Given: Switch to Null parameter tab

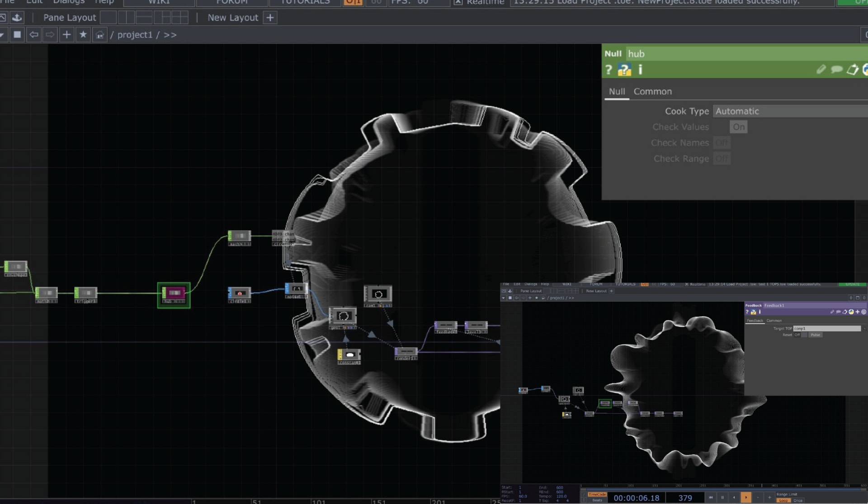Looking at the screenshot, I should coord(617,92).
